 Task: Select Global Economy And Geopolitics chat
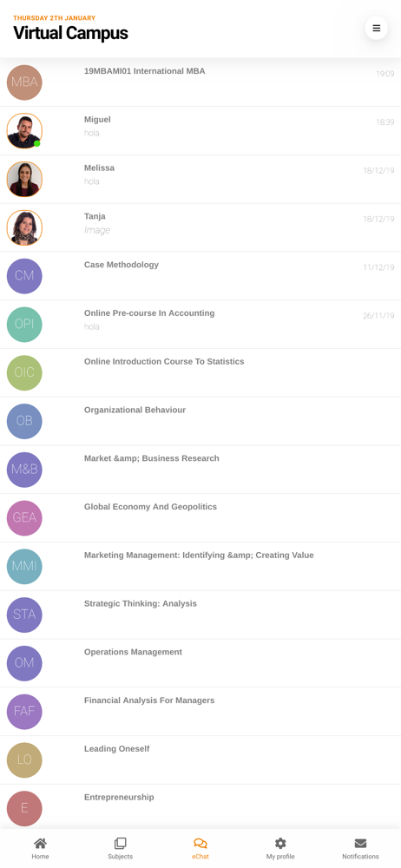[x=200, y=518]
